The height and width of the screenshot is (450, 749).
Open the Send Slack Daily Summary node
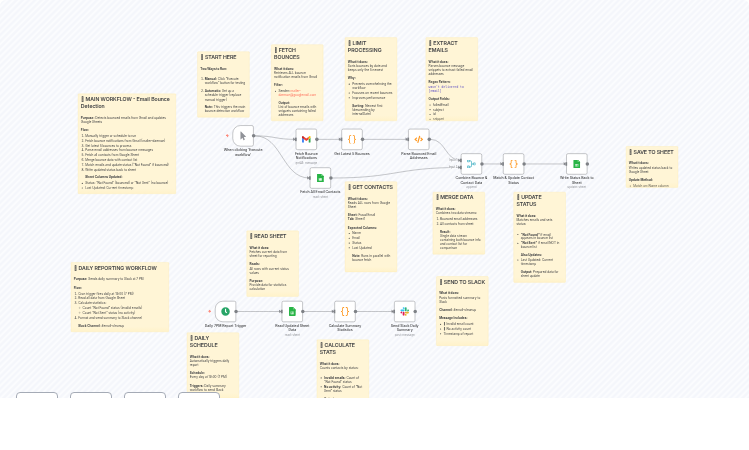404,311
